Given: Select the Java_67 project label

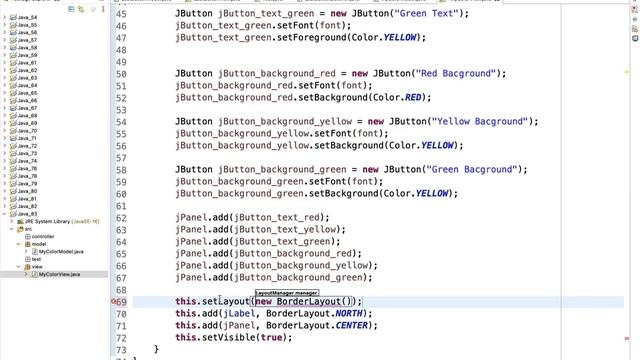Looking at the screenshot, I should click(27, 108).
